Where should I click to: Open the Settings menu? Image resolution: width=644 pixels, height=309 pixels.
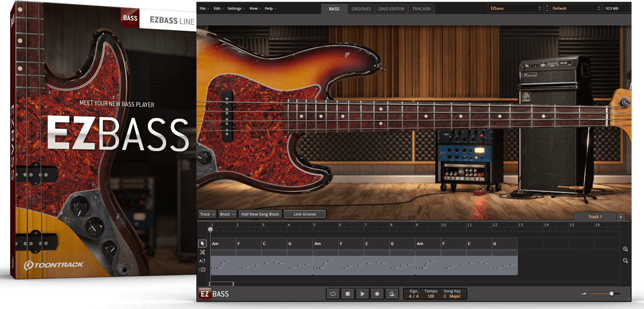click(x=236, y=9)
